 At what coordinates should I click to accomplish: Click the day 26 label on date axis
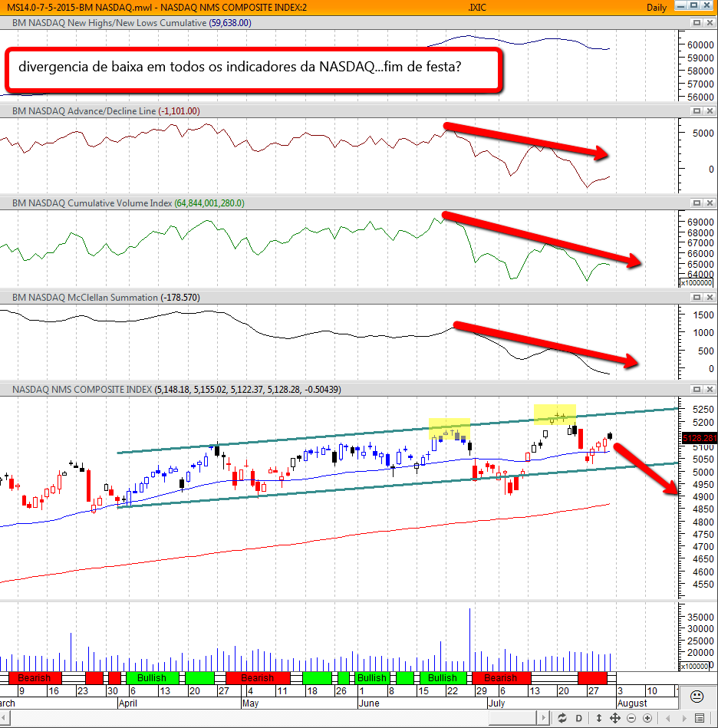[341, 691]
